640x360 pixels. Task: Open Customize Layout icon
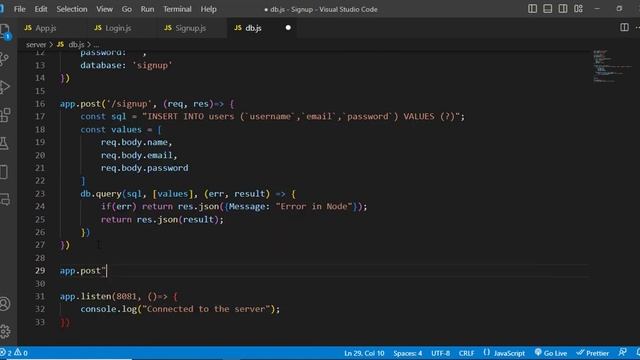pos(578,9)
